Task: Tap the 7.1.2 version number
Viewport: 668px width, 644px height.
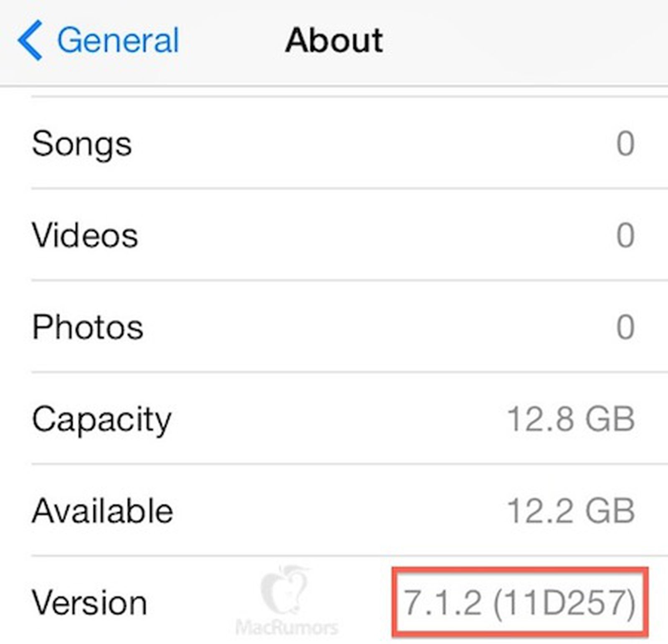Action: pyautogui.click(x=443, y=603)
